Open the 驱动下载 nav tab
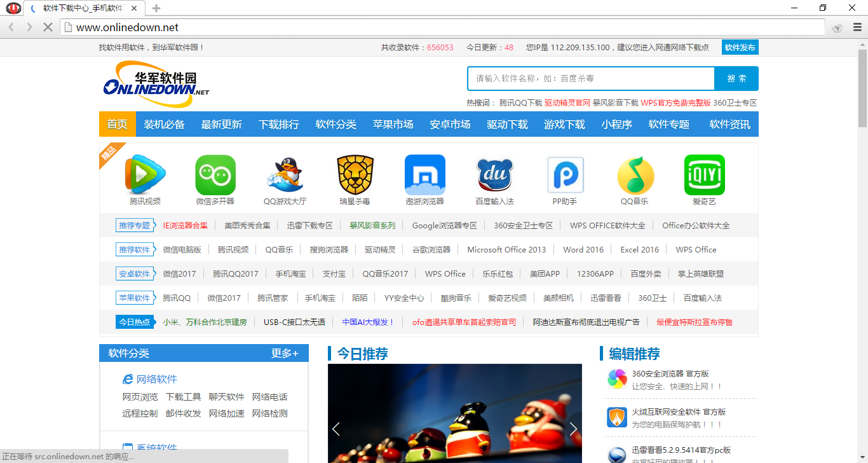Image resolution: width=868 pixels, height=463 pixels. [x=508, y=124]
